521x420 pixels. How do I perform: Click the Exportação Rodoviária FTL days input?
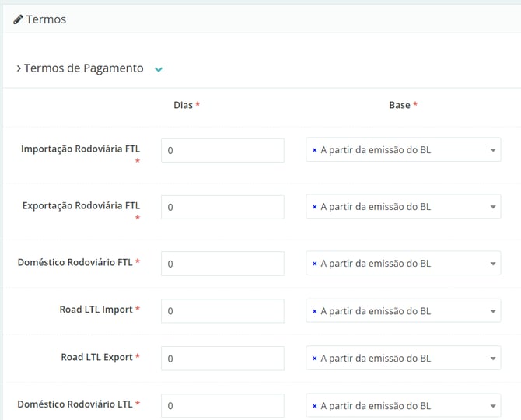point(222,207)
